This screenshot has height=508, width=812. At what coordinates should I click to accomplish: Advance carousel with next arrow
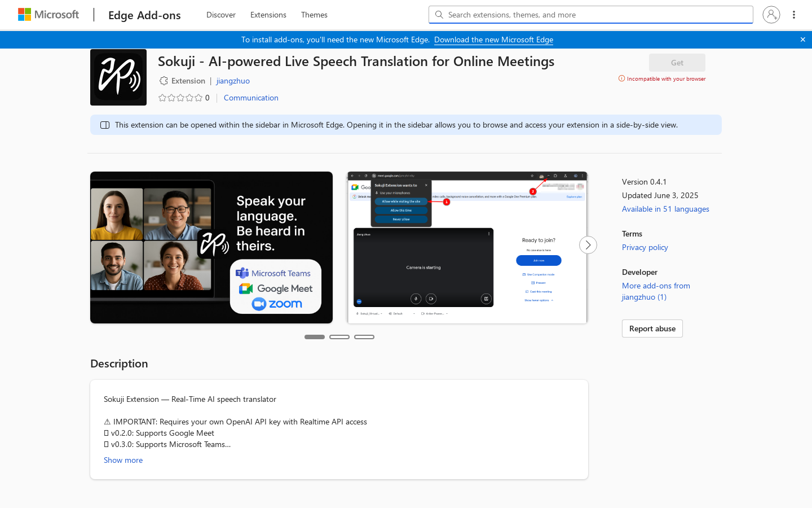(588, 245)
